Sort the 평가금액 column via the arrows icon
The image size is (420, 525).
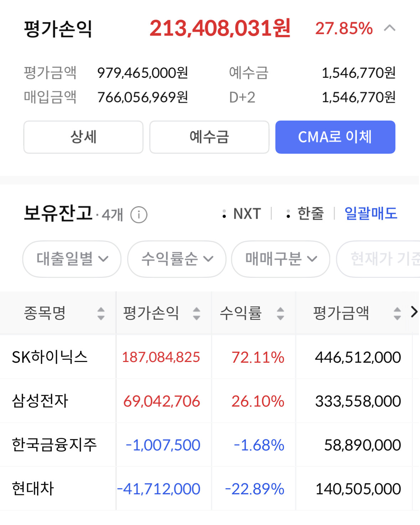(397, 314)
